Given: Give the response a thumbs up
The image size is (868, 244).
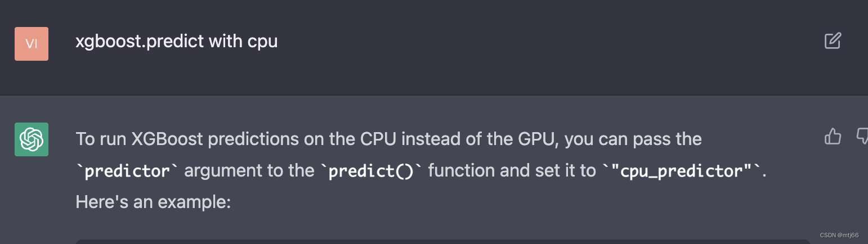Looking at the screenshot, I should pyautogui.click(x=833, y=136).
